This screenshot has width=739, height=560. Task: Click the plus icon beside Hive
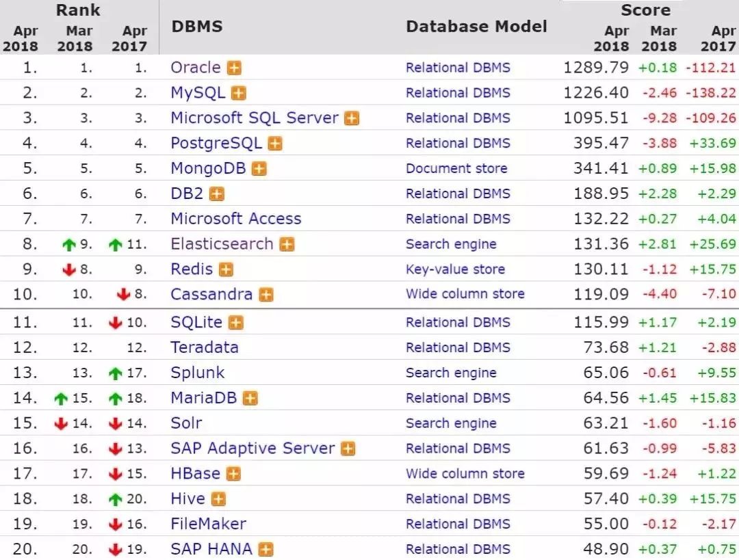pos(218,499)
